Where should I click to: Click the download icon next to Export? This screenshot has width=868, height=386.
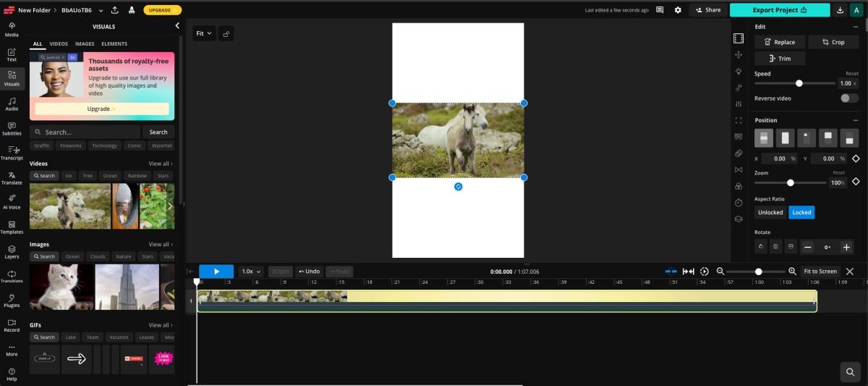pyautogui.click(x=840, y=10)
